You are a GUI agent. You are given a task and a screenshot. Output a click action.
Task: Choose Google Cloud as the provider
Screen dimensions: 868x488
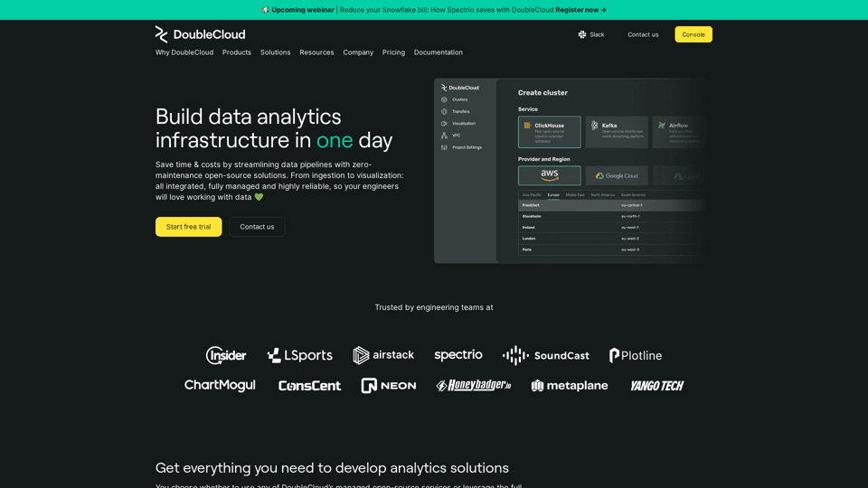coord(617,175)
